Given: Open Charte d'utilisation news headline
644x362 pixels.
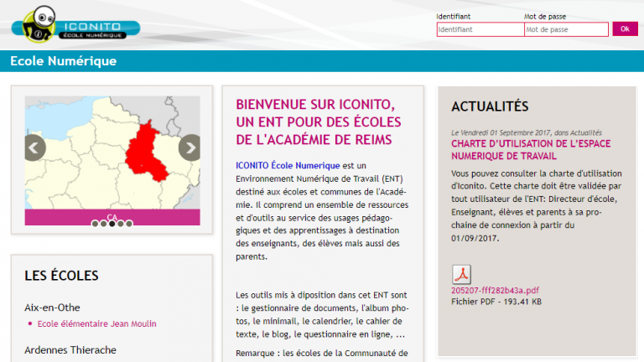Looking at the screenshot, I should (531, 150).
